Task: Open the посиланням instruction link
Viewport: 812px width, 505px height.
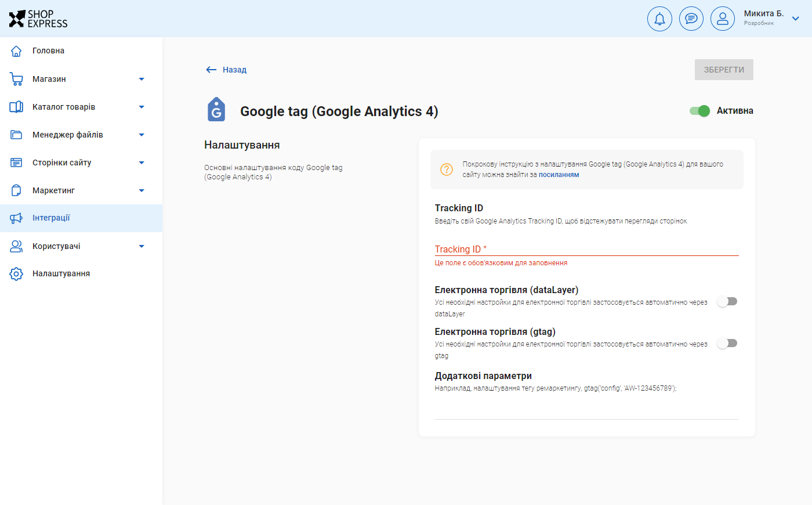Action: pos(559,175)
